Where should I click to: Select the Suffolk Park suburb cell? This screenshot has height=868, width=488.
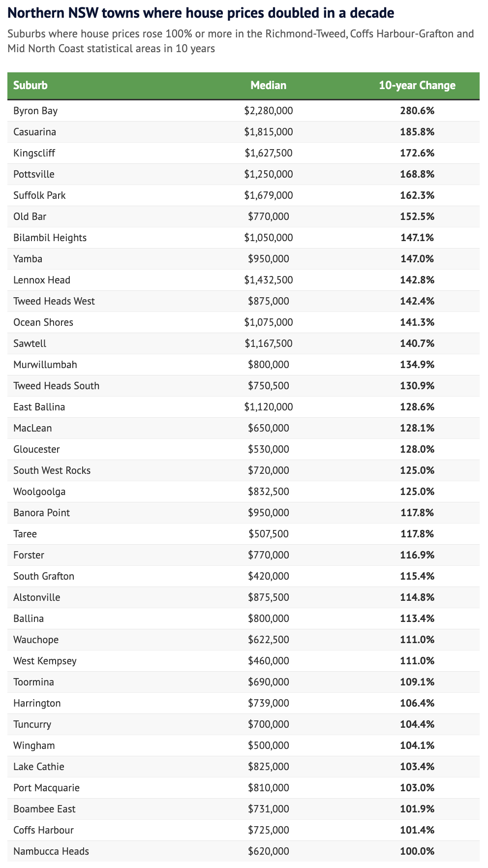[39, 195]
